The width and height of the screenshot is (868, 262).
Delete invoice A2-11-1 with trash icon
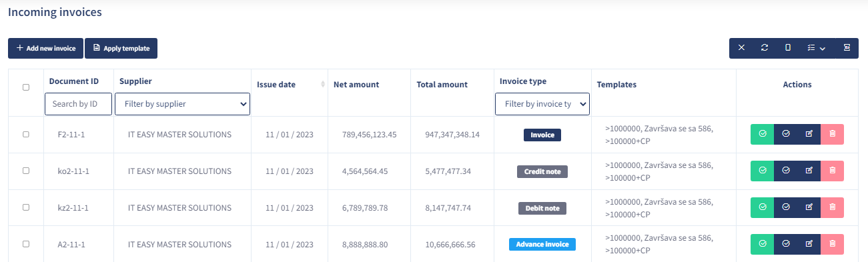click(x=832, y=244)
